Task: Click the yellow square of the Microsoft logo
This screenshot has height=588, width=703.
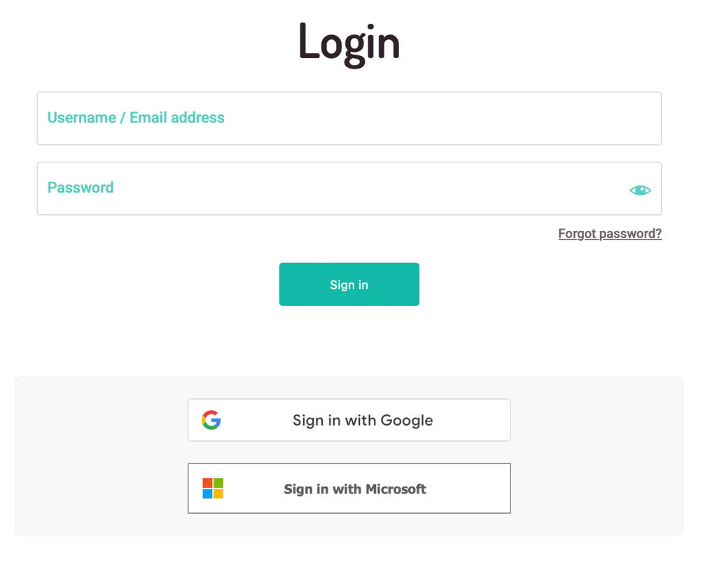Action: pyautogui.click(x=218, y=493)
